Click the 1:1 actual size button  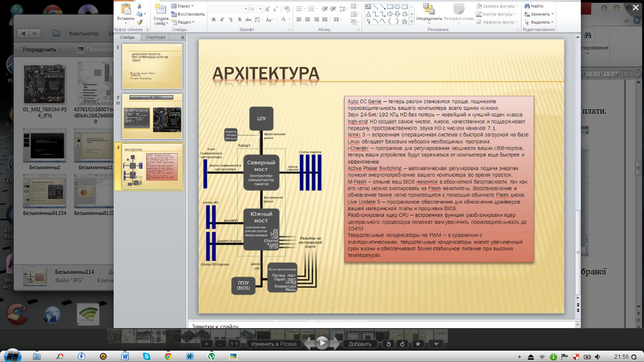click(x=234, y=344)
